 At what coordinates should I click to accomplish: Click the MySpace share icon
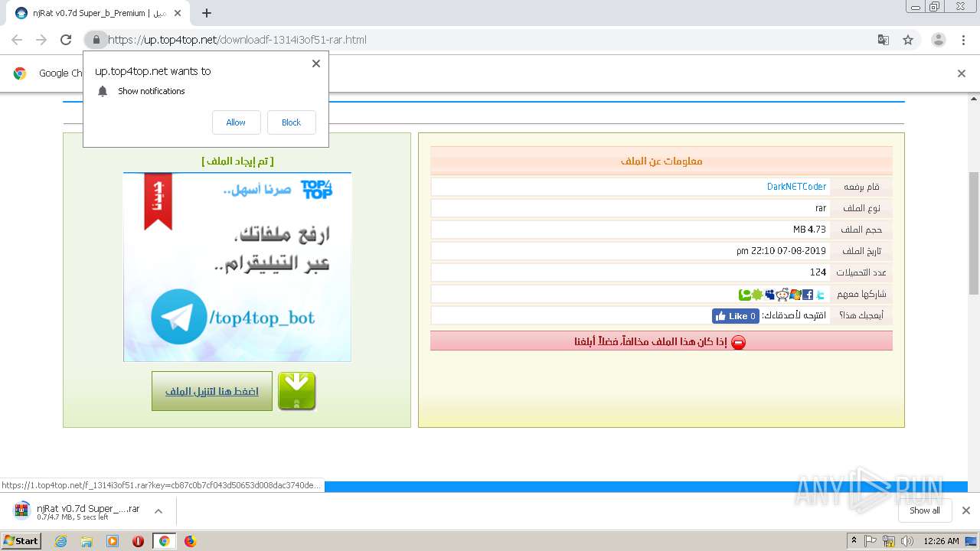click(x=769, y=295)
